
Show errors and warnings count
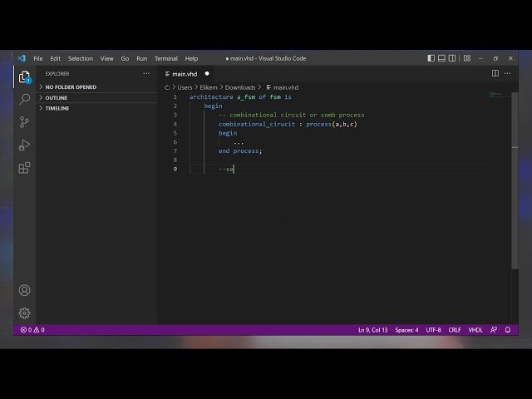pos(32,330)
